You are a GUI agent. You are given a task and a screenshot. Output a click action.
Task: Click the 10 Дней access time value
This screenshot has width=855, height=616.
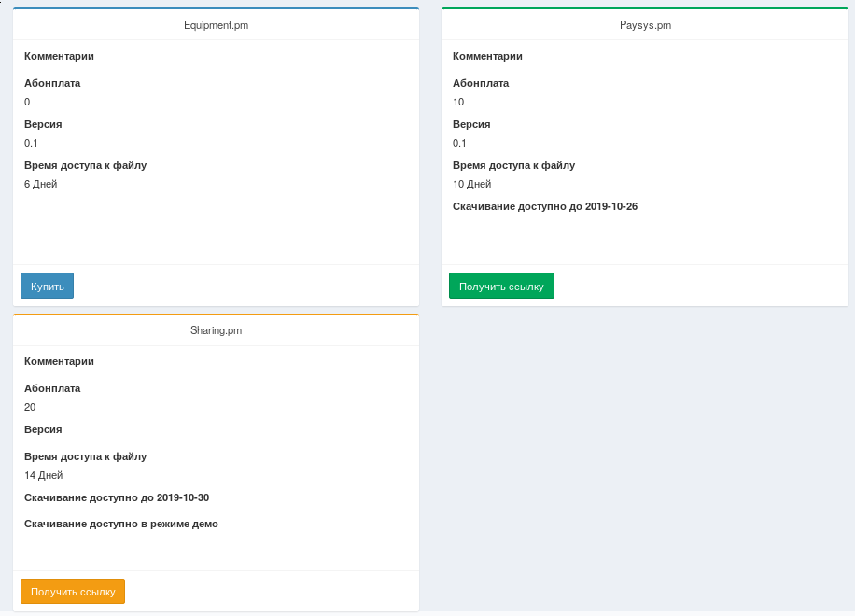click(x=472, y=184)
